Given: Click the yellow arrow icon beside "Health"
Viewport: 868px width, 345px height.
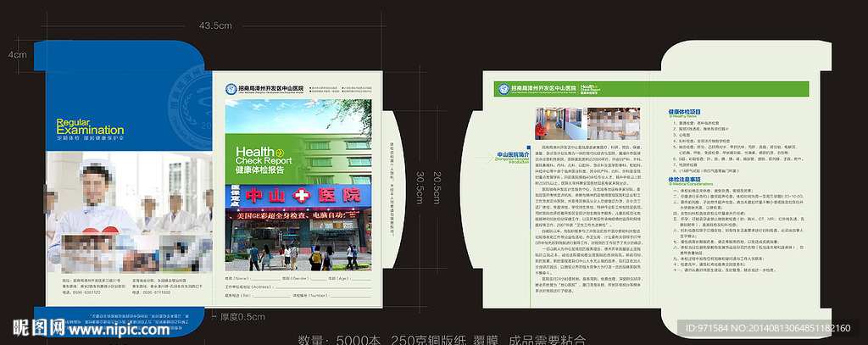Looking at the screenshot, I should [x=280, y=151].
